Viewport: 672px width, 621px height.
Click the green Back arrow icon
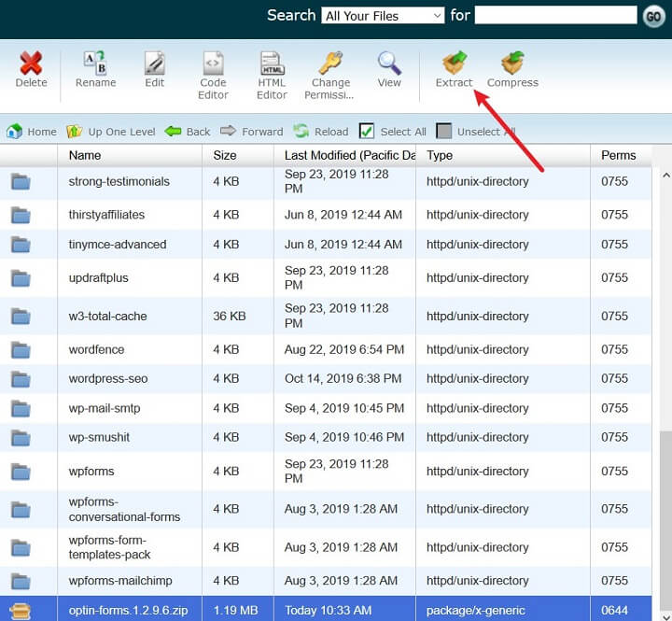coord(173,131)
